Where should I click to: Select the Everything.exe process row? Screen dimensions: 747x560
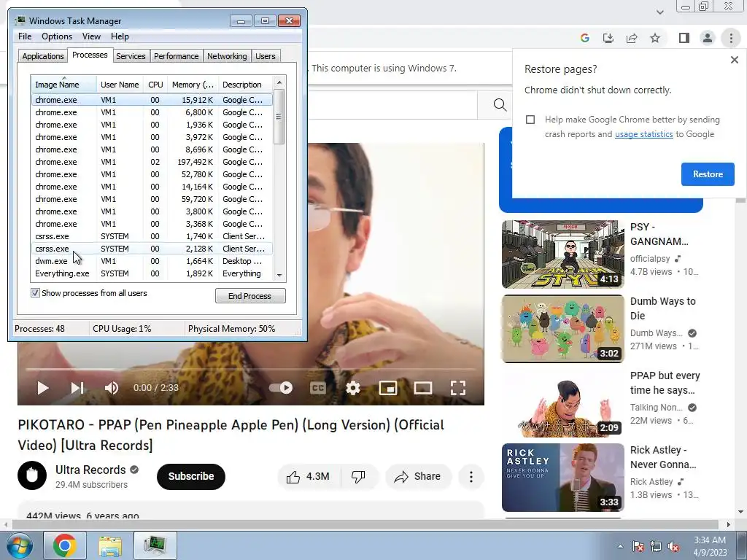click(152, 273)
